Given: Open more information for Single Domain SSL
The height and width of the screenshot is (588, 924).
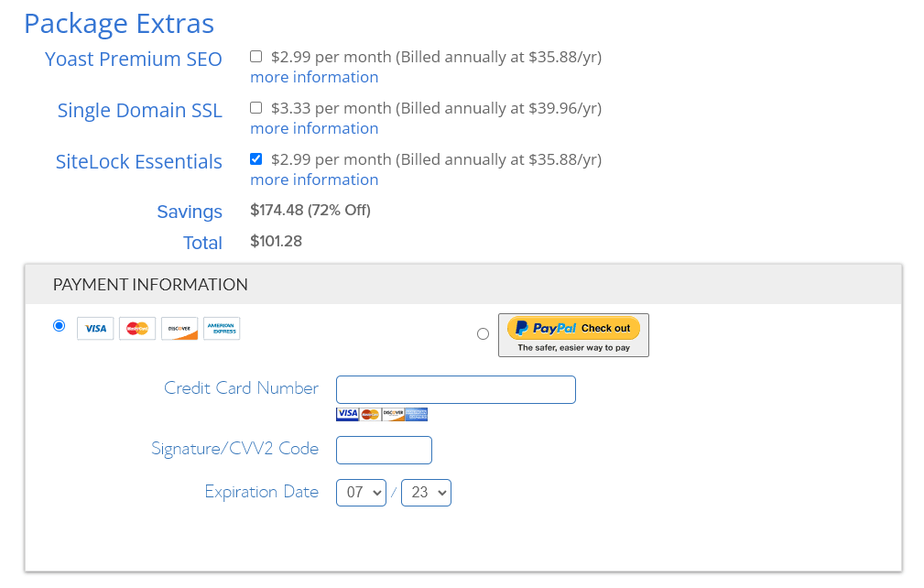Looking at the screenshot, I should pos(314,128).
